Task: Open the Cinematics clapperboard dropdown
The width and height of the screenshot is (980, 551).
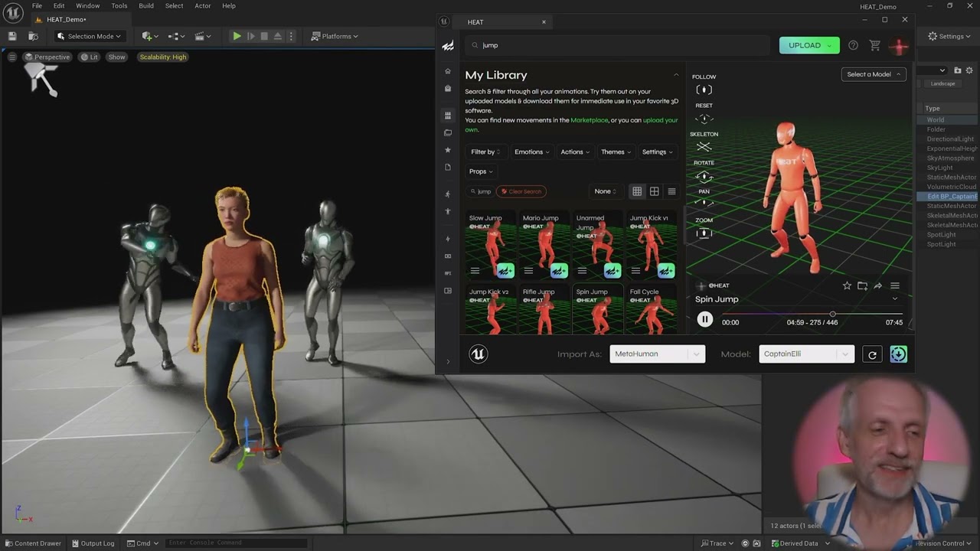Action: click(203, 36)
